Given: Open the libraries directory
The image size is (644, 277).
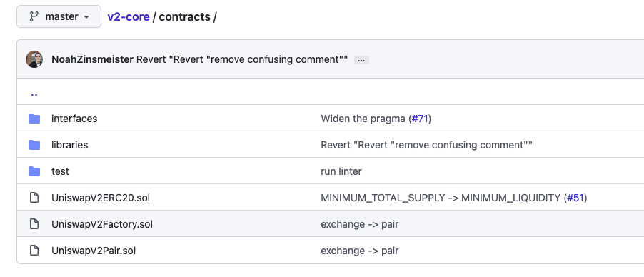Looking at the screenshot, I should pyautogui.click(x=69, y=145).
